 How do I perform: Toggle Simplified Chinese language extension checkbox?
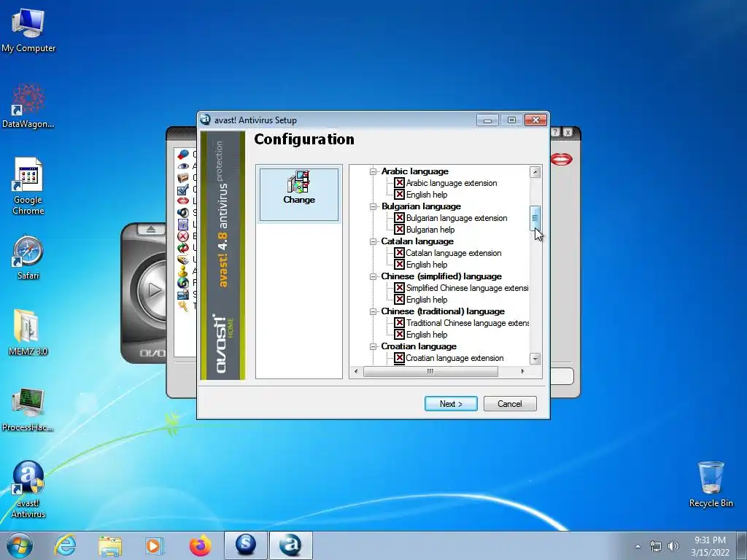coord(399,287)
